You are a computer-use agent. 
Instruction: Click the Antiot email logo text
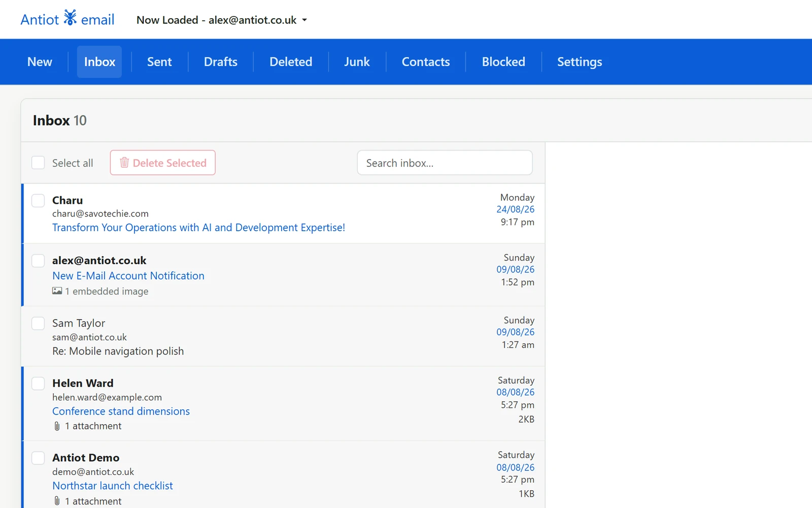pyautogui.click(x=67, y=19)
